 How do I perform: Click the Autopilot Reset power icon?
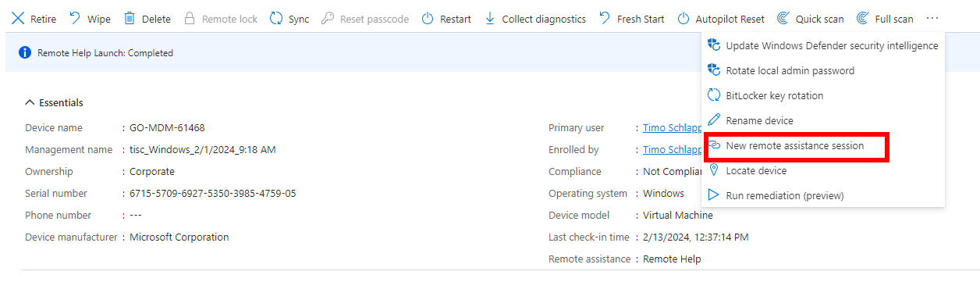click(684, 18)
